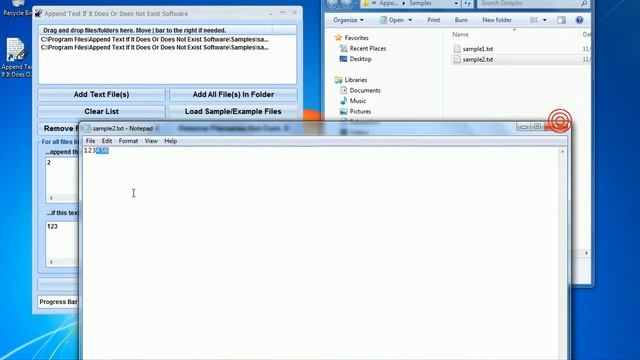Click the Libraries folder icon in navigation pane
Viewport: 640px width, 360px height.
(x=338, y=80)
